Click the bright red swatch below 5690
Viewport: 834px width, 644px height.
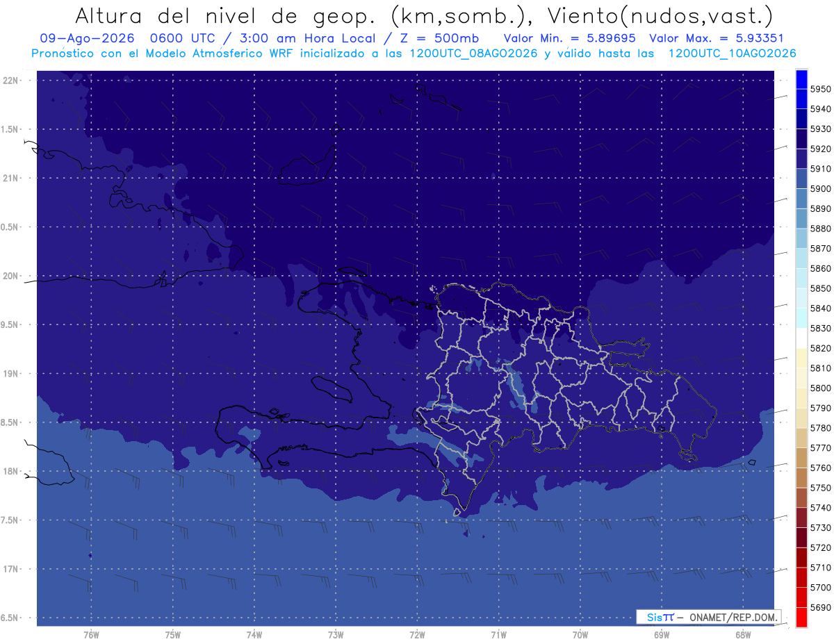click(x=801, y=617)
